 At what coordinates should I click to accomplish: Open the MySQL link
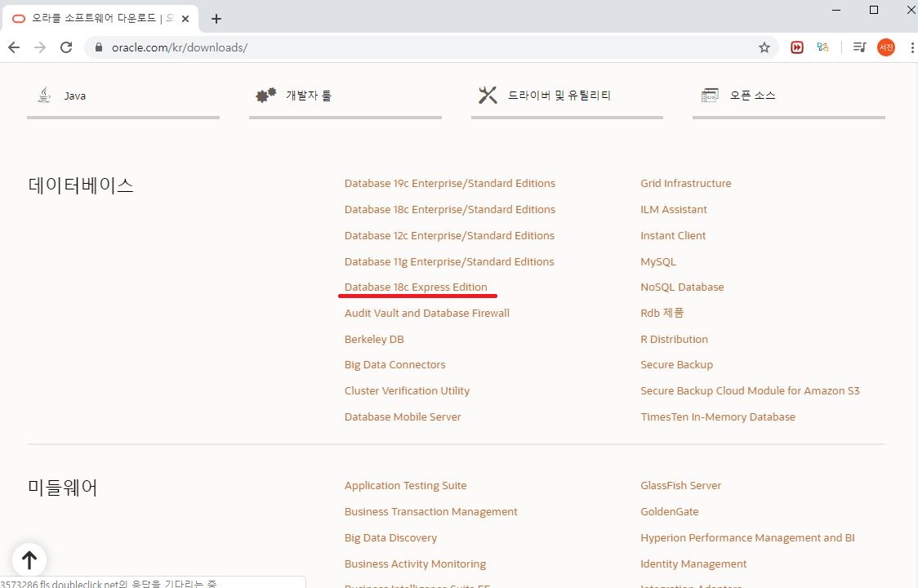(x=658, y=262)
